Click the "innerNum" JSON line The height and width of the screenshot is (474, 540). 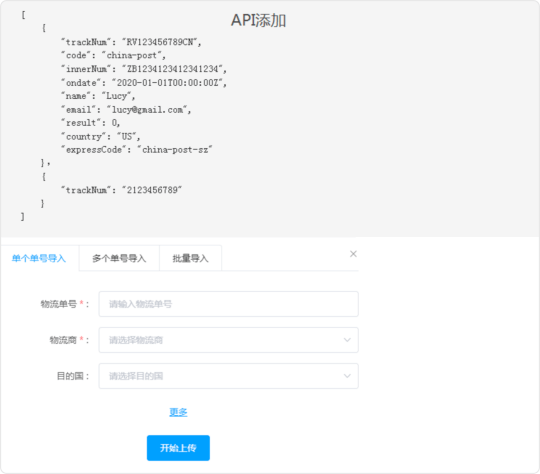pos(144,69)
